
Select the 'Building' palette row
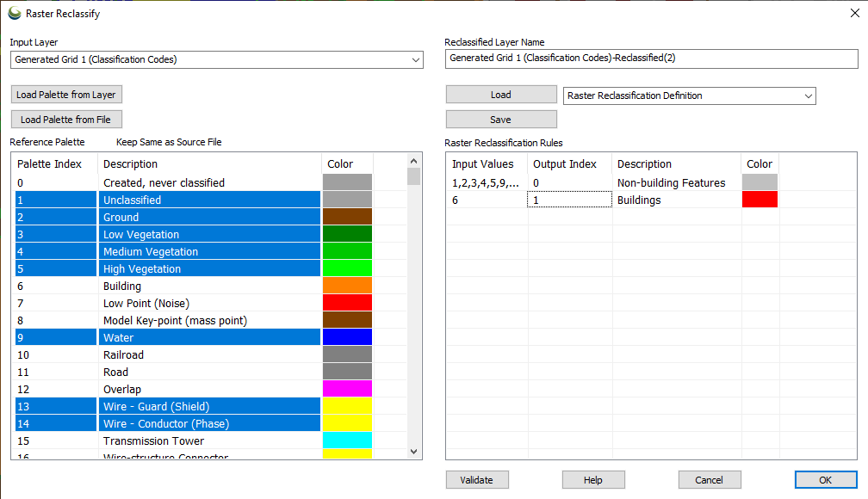click(194, 286)
